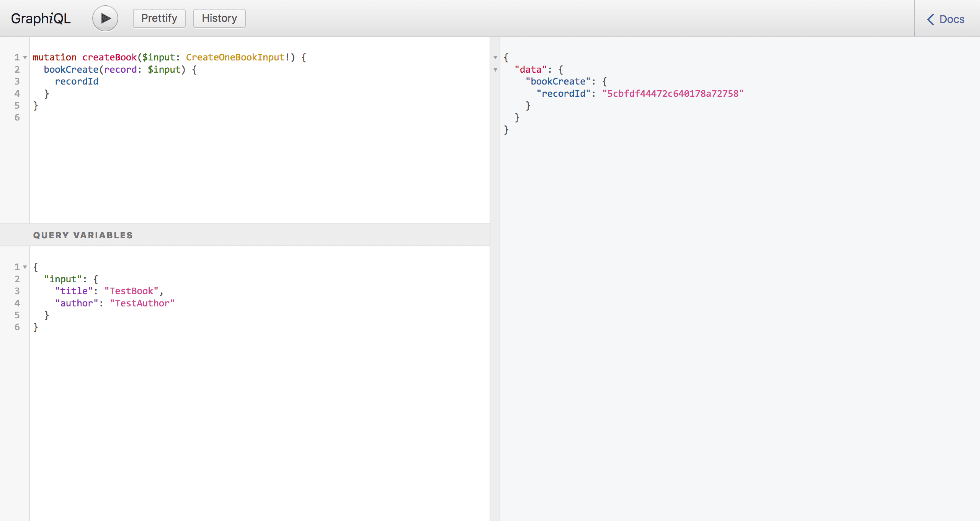Image resolution: width=980 pixels, height=521 pixels.
Task: Click the recordId value in the result pane
Action: tap(673, 94)
